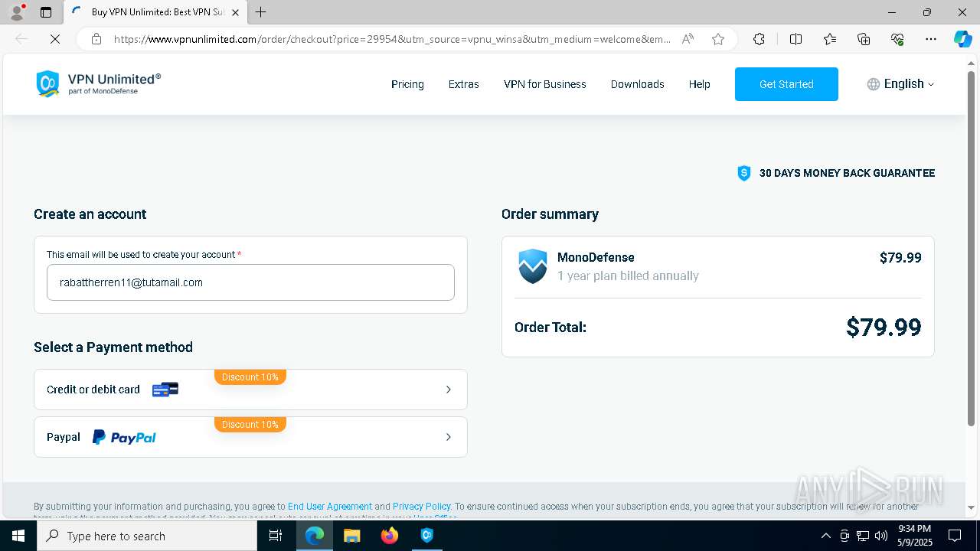This screenshot has width=980, height=551.
Task: Launch Firefox from the taskbar
Action: (x=390, y=536)
